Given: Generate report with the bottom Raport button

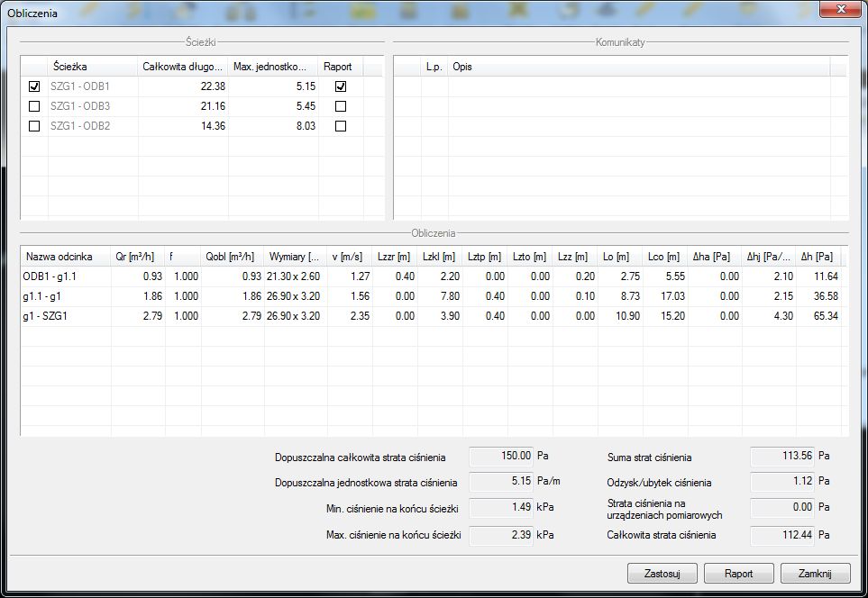Looking at the screenshot, I should 738,574.
